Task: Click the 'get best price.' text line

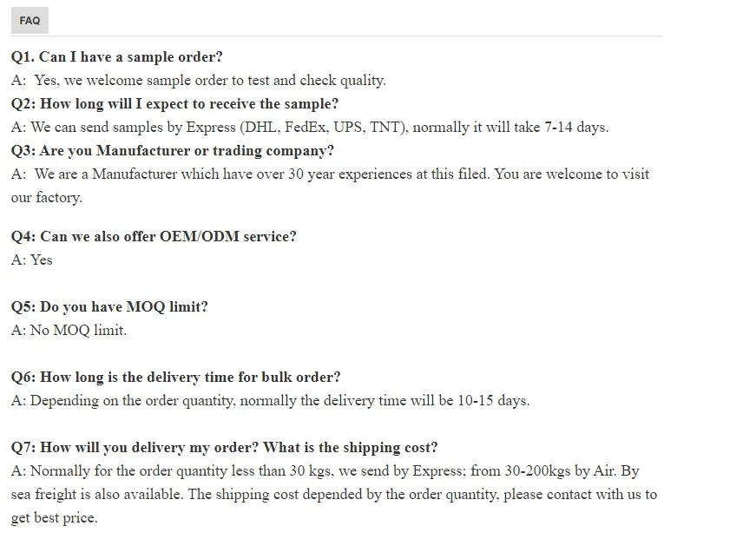Action: 55,518
